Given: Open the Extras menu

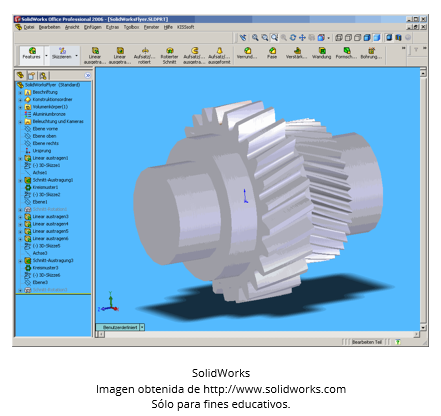Looking at the screenshot, I should tap(112, 27).
